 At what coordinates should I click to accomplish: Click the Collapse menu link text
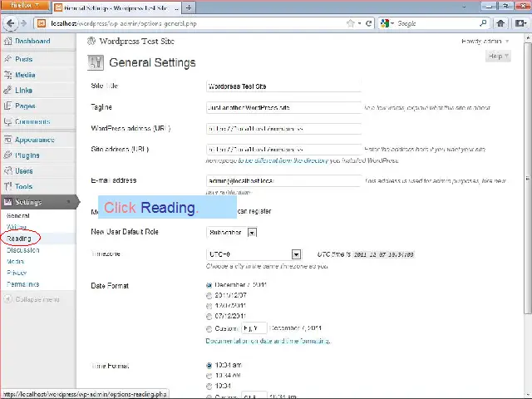click(37, 299)
